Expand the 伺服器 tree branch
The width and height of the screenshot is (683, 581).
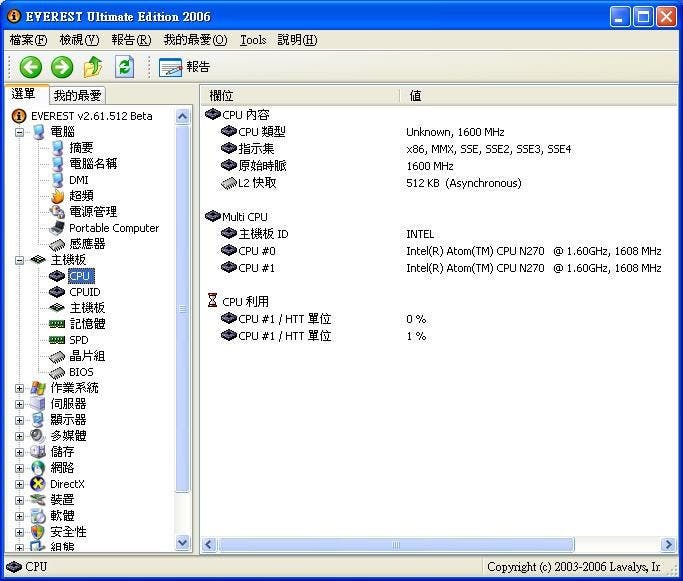[20, 404]
